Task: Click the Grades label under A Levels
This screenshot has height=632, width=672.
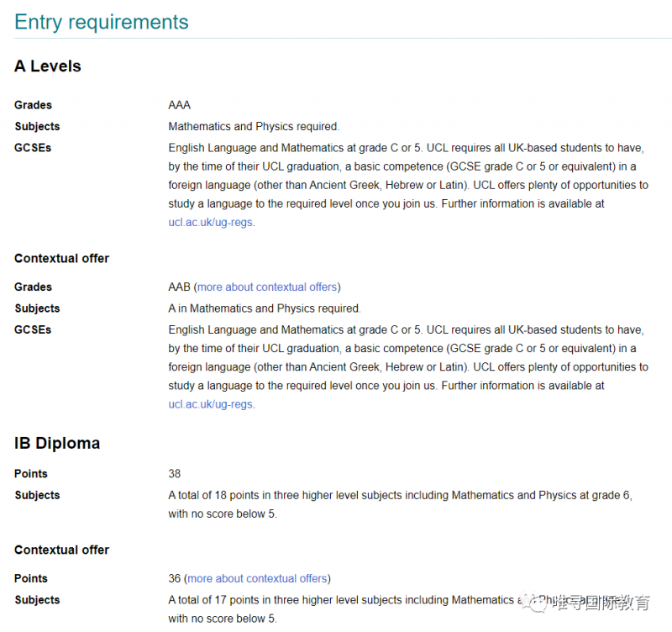Action: pos(33,105)
